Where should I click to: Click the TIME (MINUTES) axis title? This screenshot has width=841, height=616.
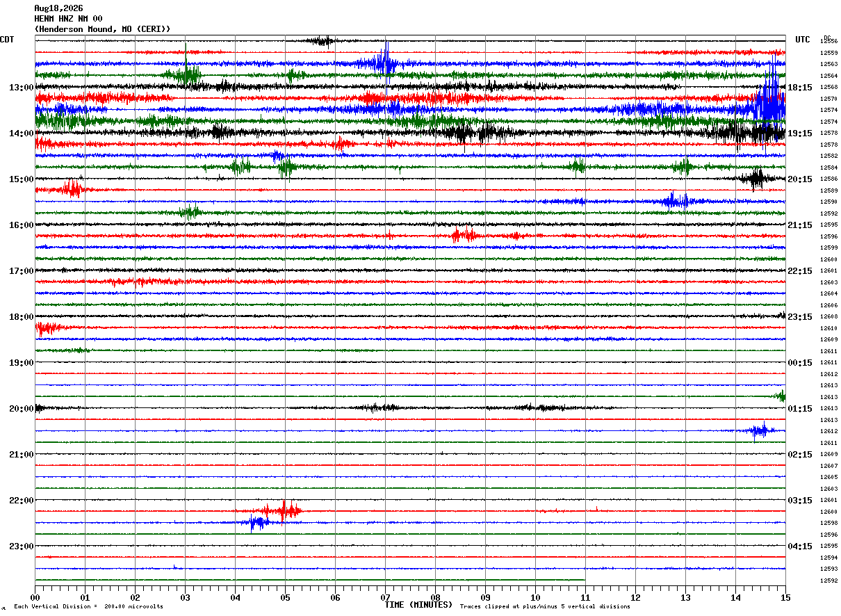[418, 605]
